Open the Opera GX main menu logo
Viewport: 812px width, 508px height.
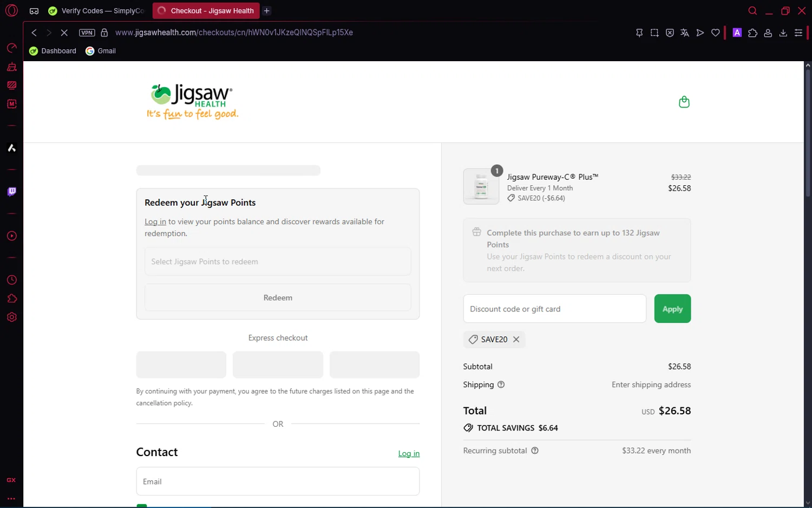[11, 10]
